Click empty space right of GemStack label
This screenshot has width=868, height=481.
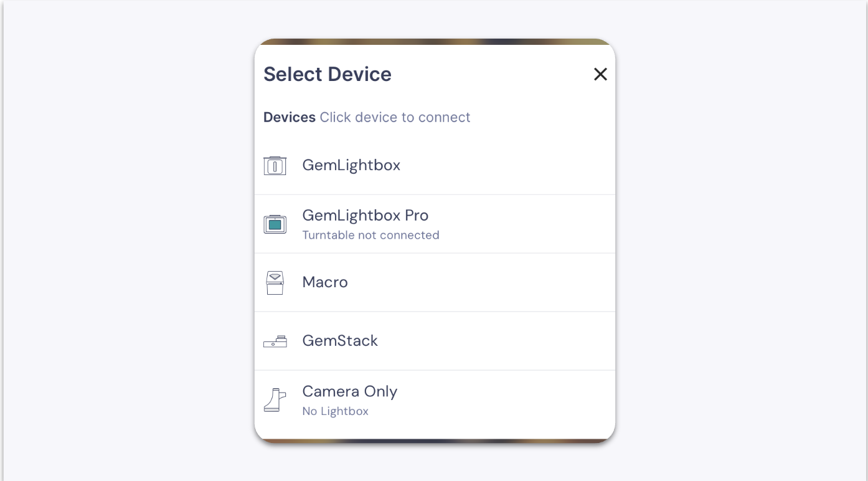[x=498, y=341]
